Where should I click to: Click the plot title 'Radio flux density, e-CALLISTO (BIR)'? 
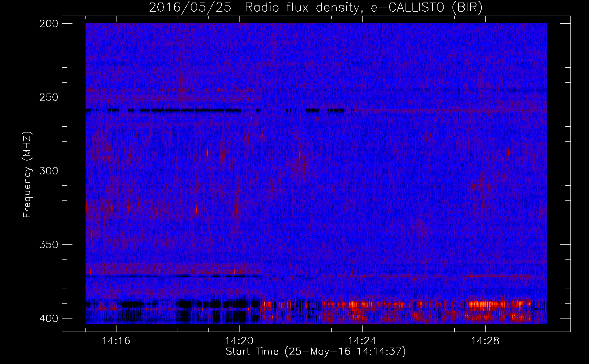click(x=363, y=8)
